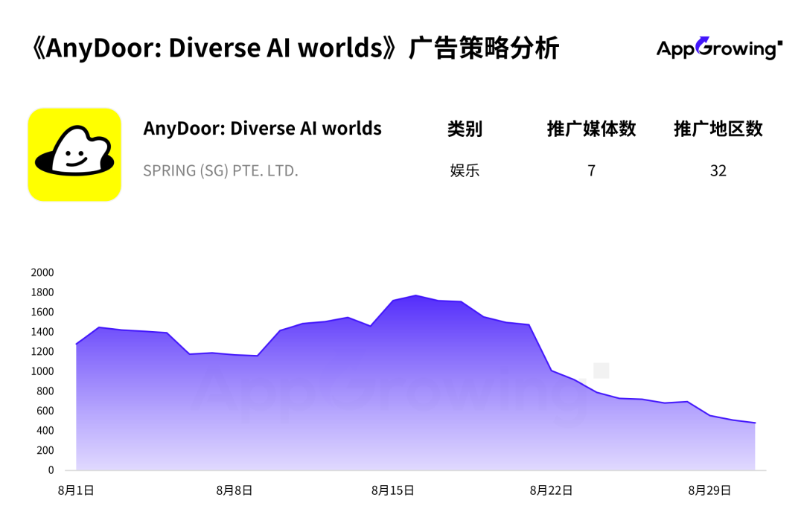The height and width of the screenshot is (532, 804).
Task: Click the chart peak near August 16
Action: (x=416, y=295)
